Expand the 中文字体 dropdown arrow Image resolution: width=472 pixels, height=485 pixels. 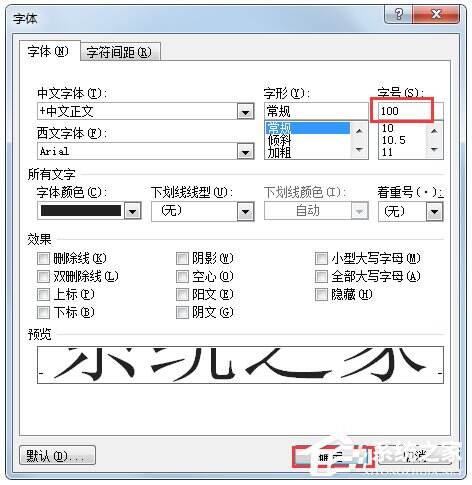246,111
